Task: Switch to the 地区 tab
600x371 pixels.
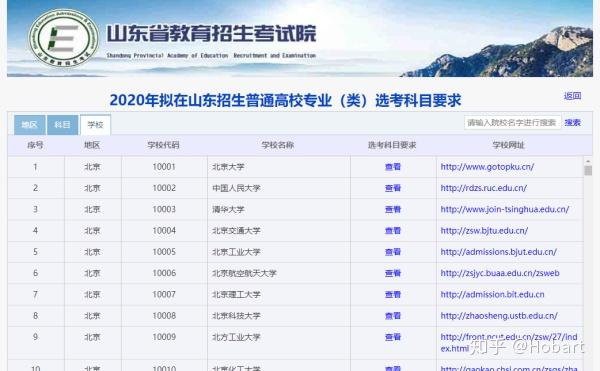Action: click(x=29, y=125)
